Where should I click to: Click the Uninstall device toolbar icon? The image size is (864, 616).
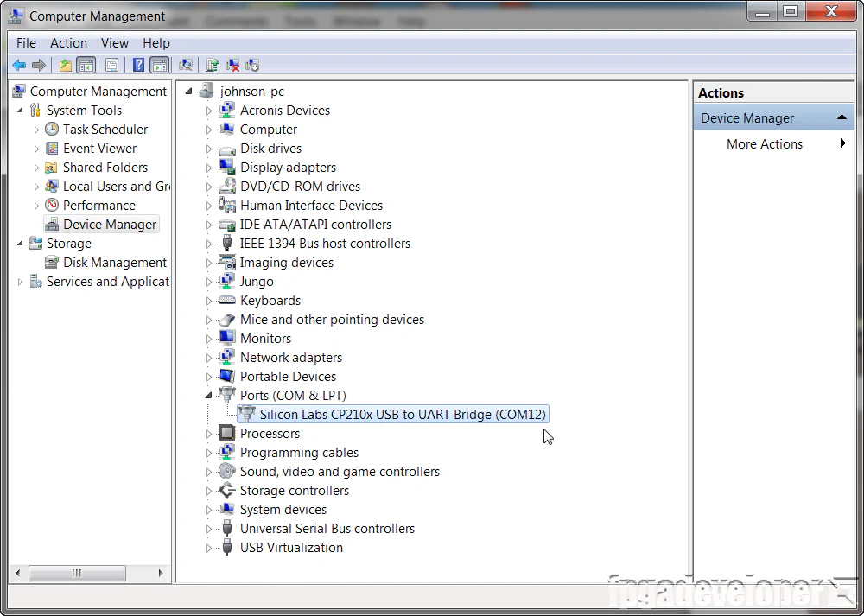click(233, 65)
